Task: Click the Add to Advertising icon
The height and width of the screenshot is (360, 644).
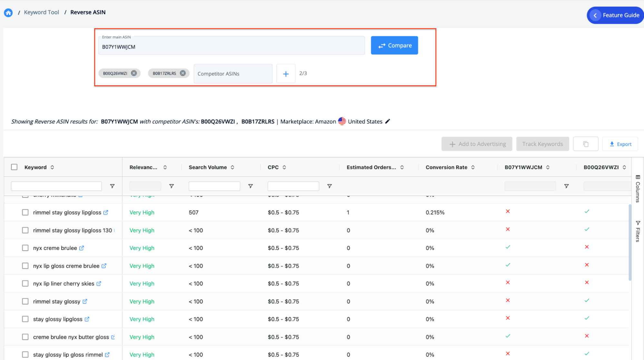Action: tap(451, 144)
